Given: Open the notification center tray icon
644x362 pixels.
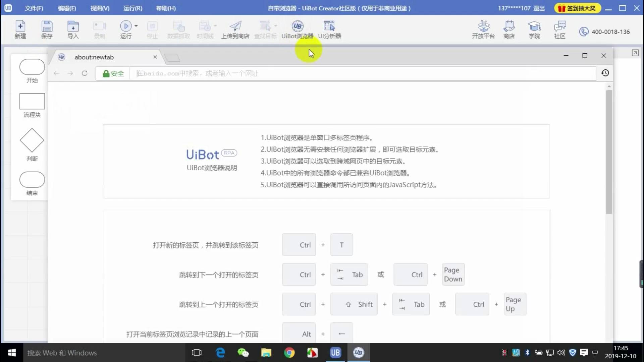Looking at the screenshot, I should 584,353.
